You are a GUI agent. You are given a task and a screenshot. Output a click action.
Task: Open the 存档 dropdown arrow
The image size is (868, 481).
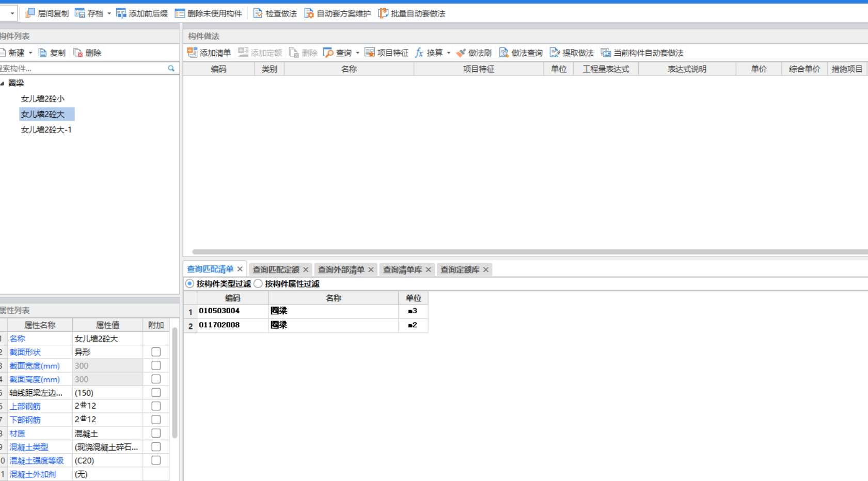(x=109, y=14)
